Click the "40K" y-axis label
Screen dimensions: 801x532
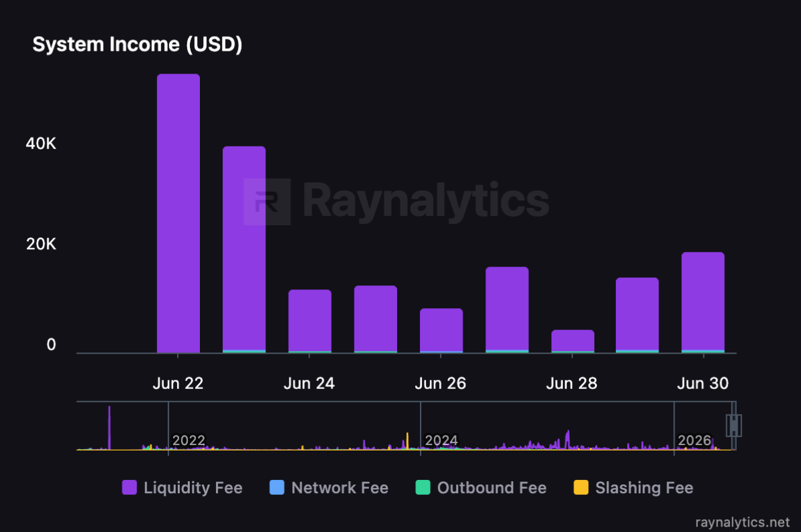click(41, 144)
